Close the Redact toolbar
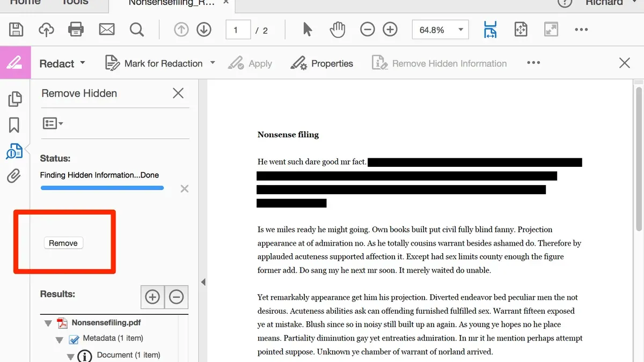This screenshot has height=362, width=644. click(625, 63)
